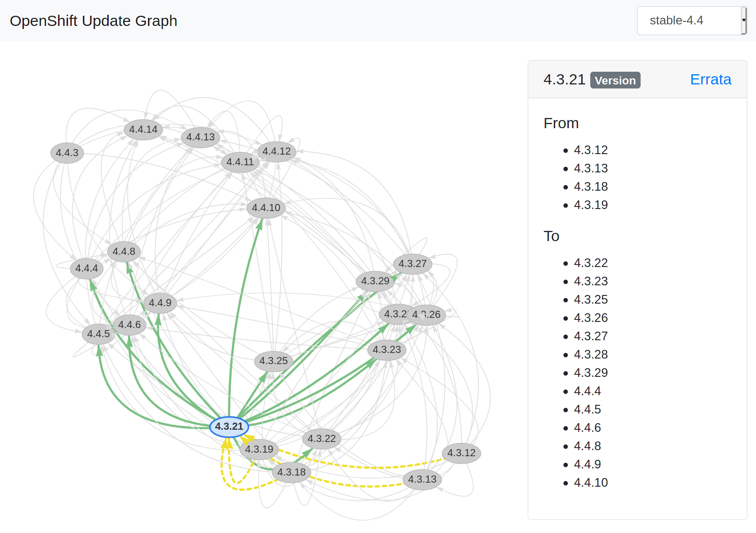Select the 4.4.14 graph node
This screenshot has height=533, width=756.
pos(143,130)
